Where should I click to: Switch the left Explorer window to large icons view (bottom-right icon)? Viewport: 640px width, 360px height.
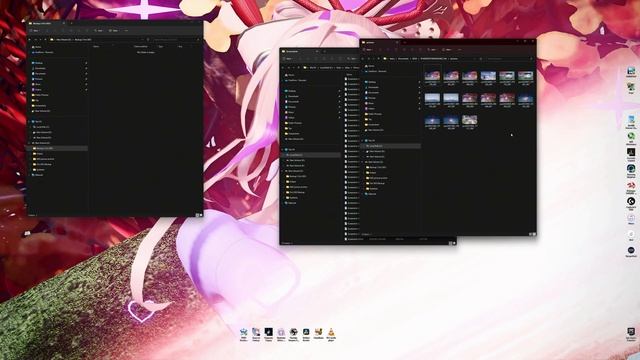click(x=201, y=214)
